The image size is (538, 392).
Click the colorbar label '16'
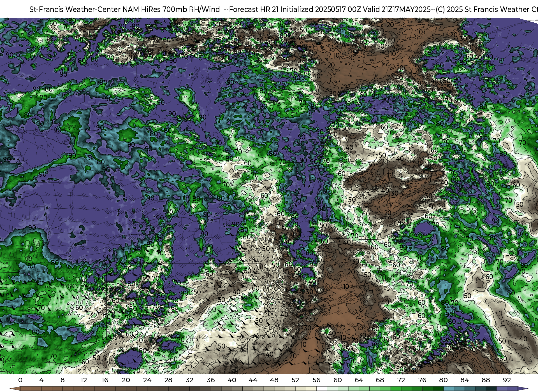click(x=105, y=380)
